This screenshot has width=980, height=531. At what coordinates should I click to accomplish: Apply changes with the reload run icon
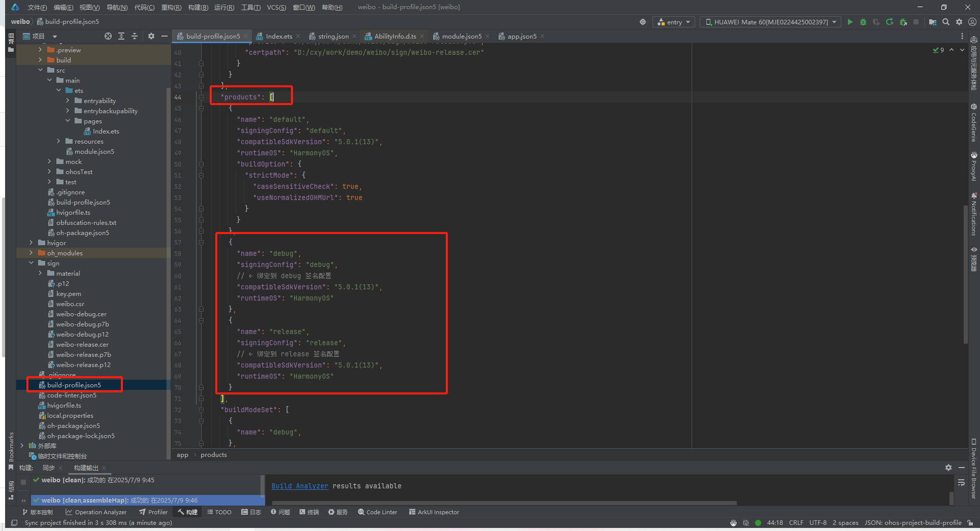click(x=890, y=22)
